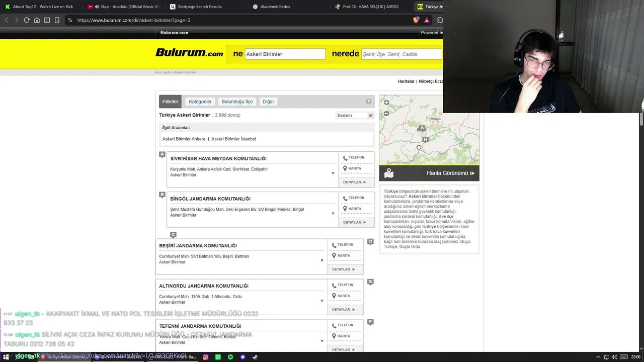Image resolution: width=644 pixels, height=362 pixels.
Task: Open the Bulunduğu İlçe filter tab
Action: point(237,102)
